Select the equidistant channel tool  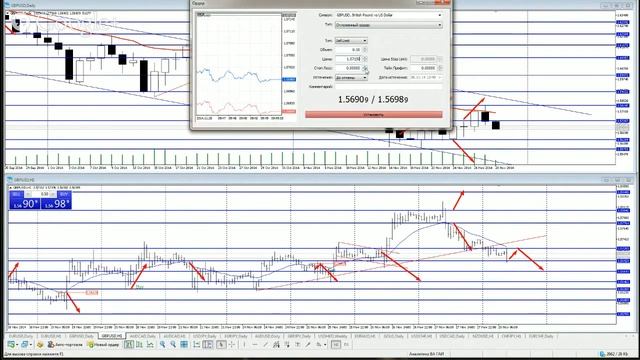[276, 345]
